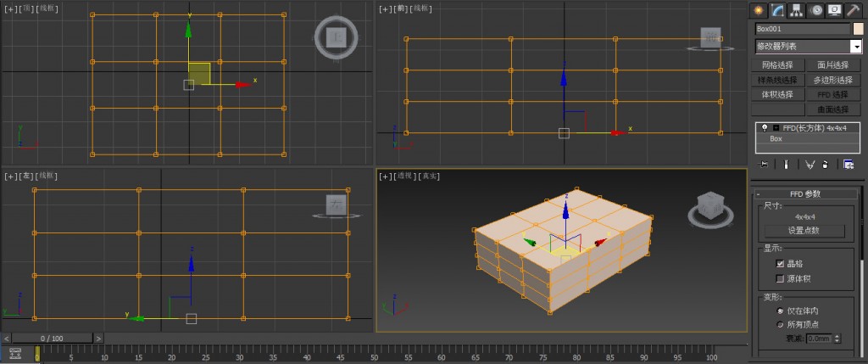Image resolution: width=868 pixels, height=364 pixels.
Task: Open Front viewport [+] menu
Action: click(386, 8)
